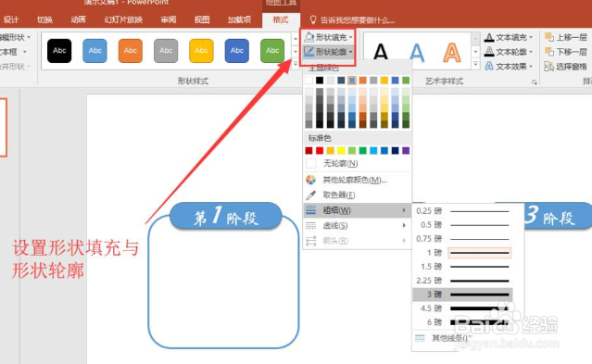Pick the white theme color swatch

[309, 80]
